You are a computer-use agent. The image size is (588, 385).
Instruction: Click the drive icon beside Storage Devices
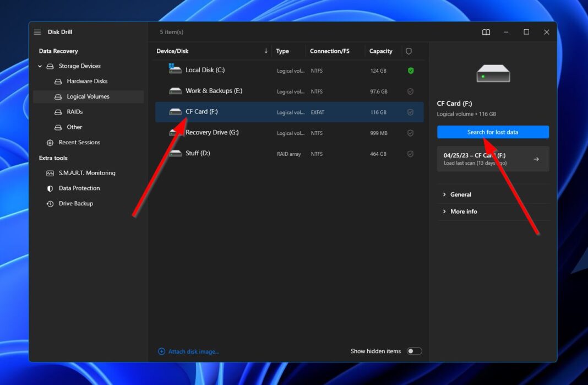pos(49,66)
